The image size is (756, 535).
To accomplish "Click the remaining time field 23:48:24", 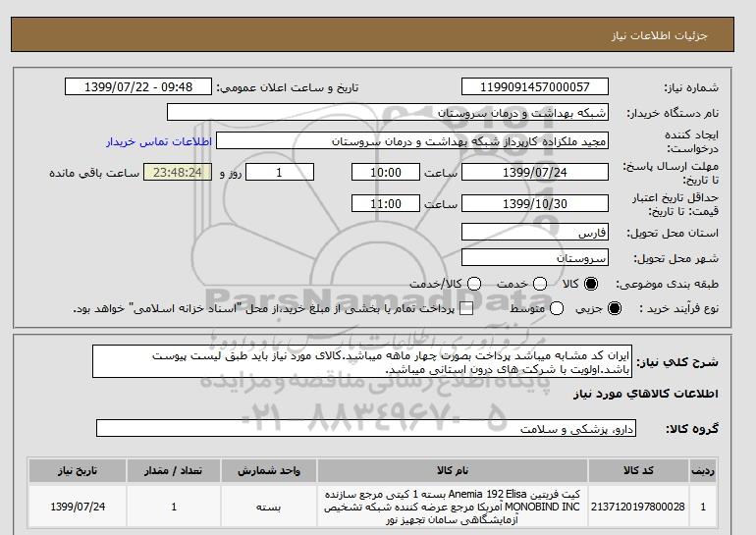I will pyautogui.click(x=178, y=172).
